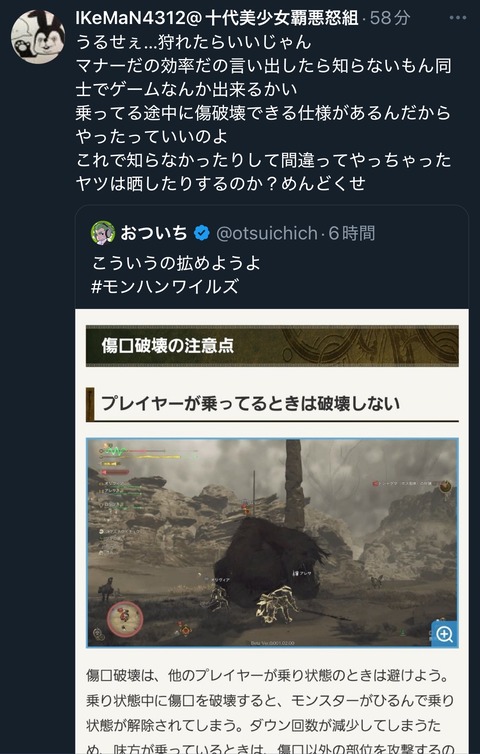Click the main tweet text starting うるせぇ
This screenshot has height=754, width=480.
(264, 113)
